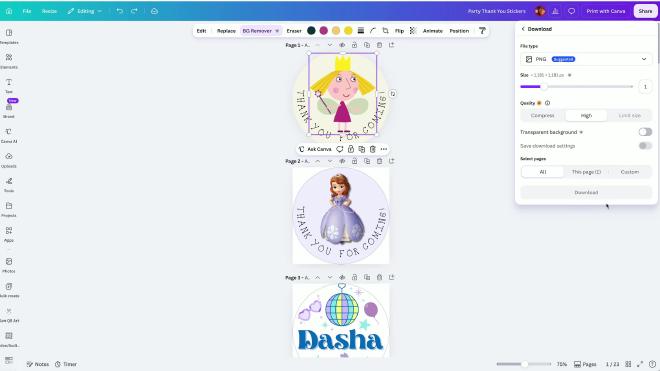Move Page 2 up with chevron

click(317, 161)
